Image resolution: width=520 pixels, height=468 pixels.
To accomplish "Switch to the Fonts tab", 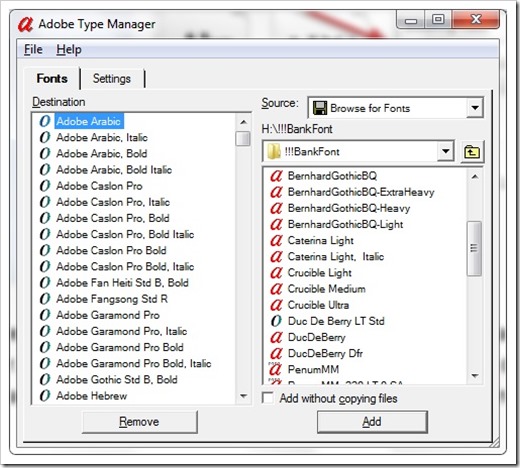I will (52, 79).
